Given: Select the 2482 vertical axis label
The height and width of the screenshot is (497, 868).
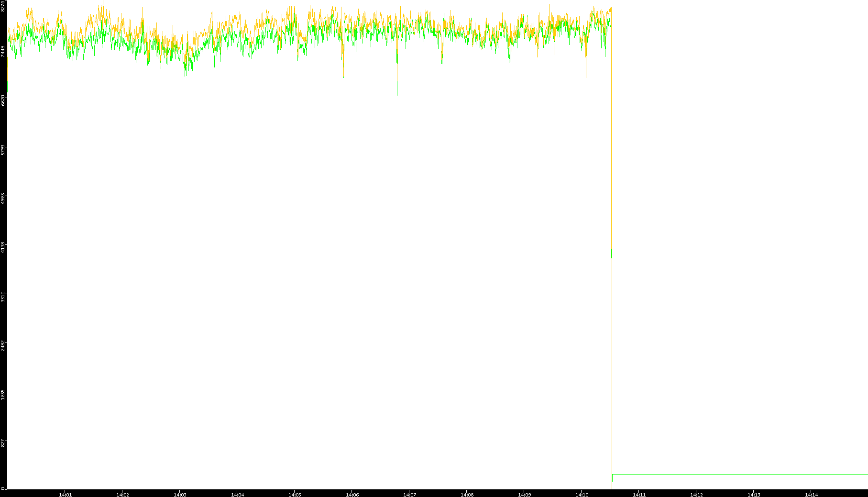Looking at the screenshot, I should click(3, 345).
